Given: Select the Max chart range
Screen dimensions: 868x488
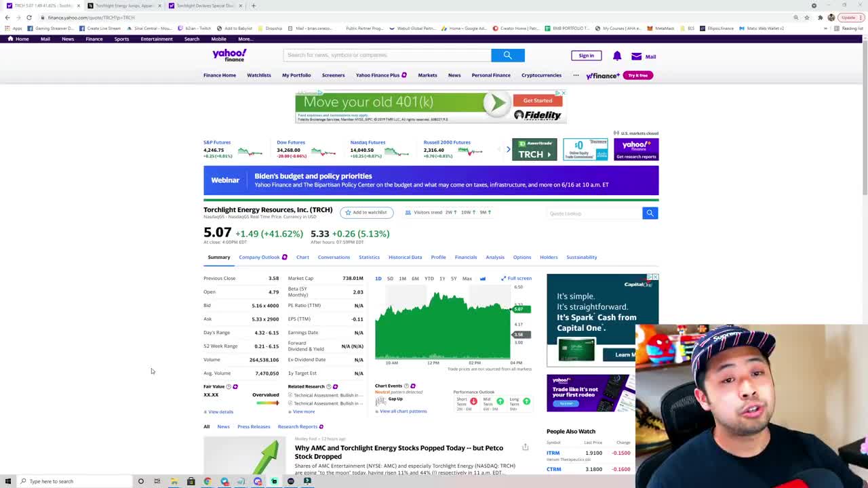Looking at the screenshot, I should click(x=467, y=279).
